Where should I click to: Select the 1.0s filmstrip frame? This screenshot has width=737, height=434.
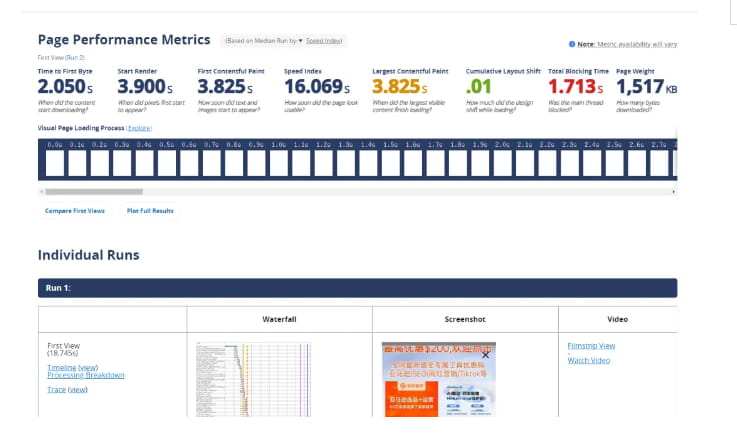point(278,162)
